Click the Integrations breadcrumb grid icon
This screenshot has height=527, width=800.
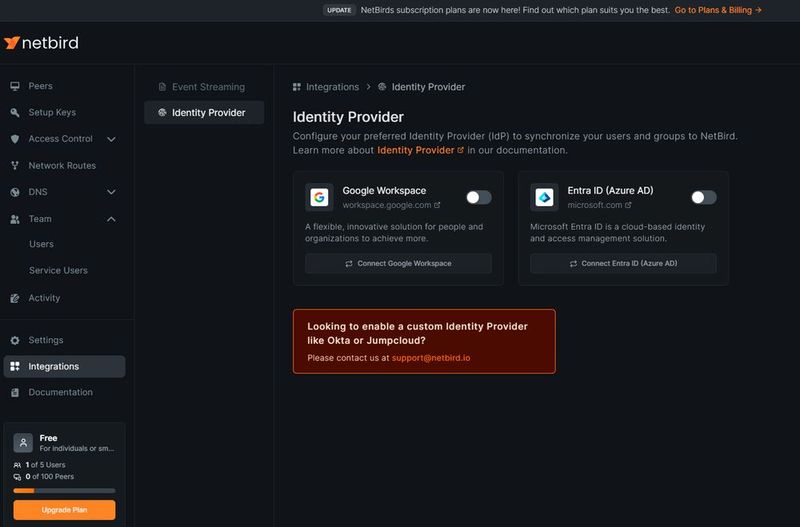[x=297, y=87]
